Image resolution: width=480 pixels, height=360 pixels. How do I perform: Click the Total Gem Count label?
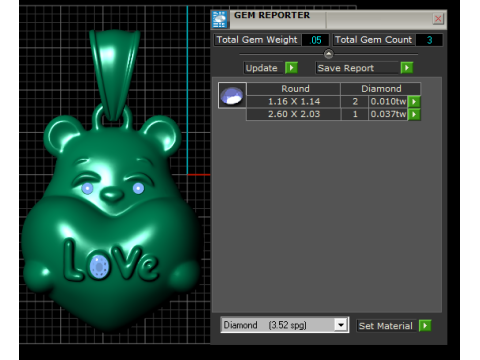point(373,40)
